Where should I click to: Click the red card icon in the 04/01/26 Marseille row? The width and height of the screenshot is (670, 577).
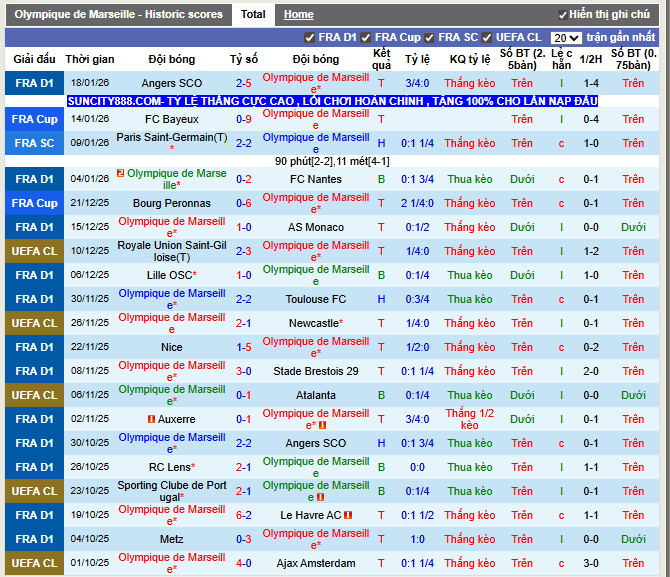(120, 173)
